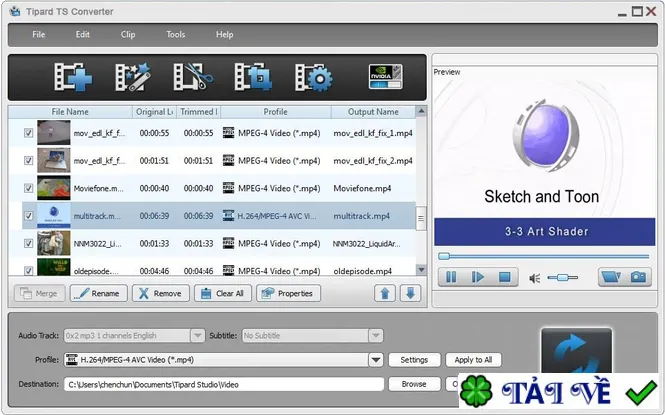Image resolution: width=665 pixels, height=415 pixels.
Task: Click the Profile column header
Action: tap(276, 112)
